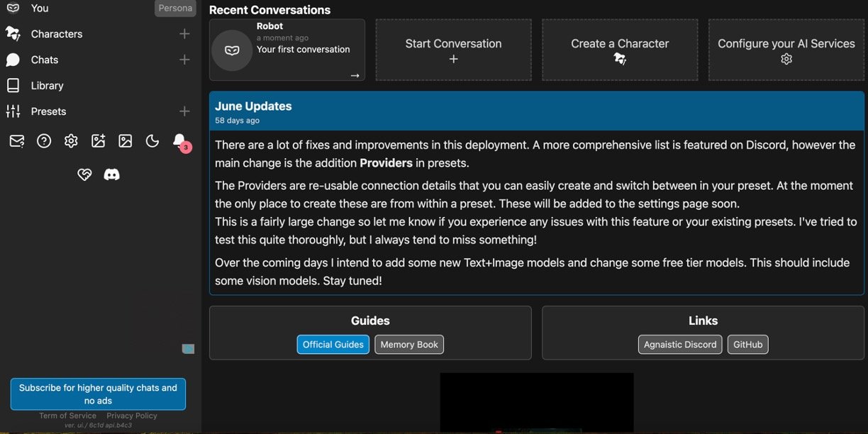Add a new preset with plus icon
The image size is (868, 434).
tap(184, 111)
